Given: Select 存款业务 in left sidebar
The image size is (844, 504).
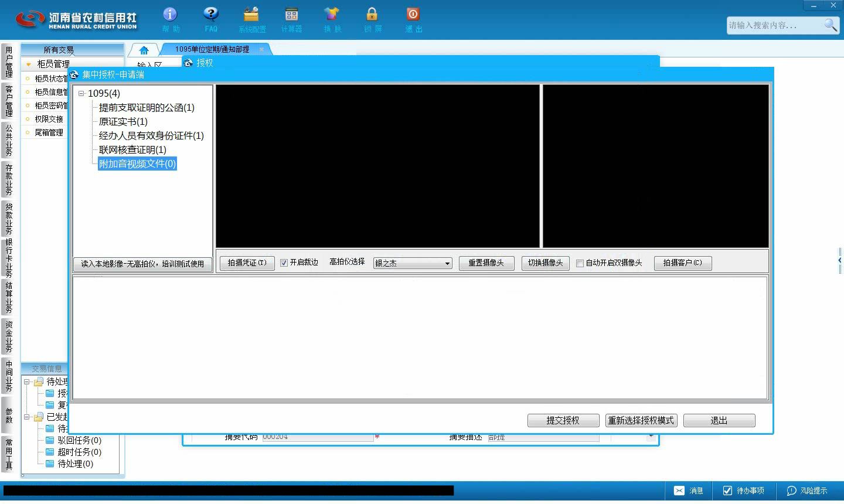Looking at the screenshot, I should 9,179.
